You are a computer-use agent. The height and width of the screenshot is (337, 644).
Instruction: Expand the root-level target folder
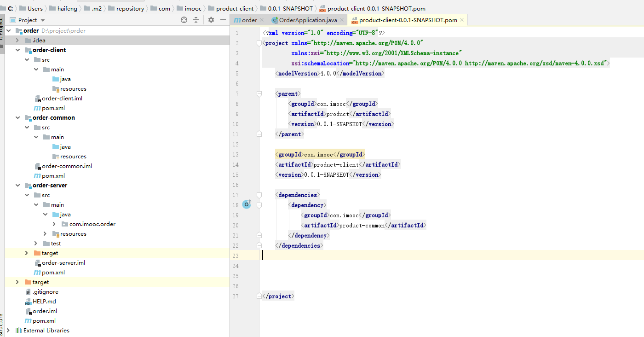(x=17, y=282)
